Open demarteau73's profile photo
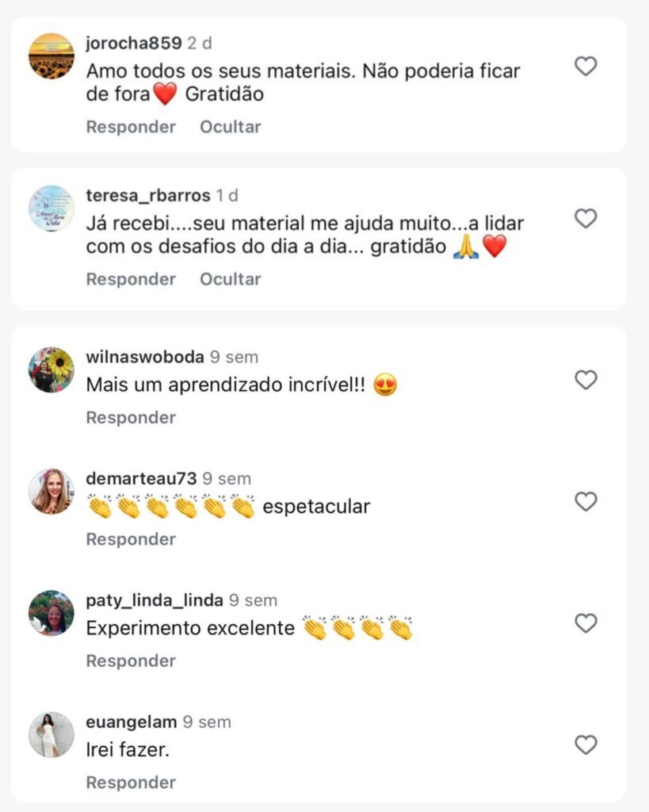649x812 pixels. click(x=52, y=491)
